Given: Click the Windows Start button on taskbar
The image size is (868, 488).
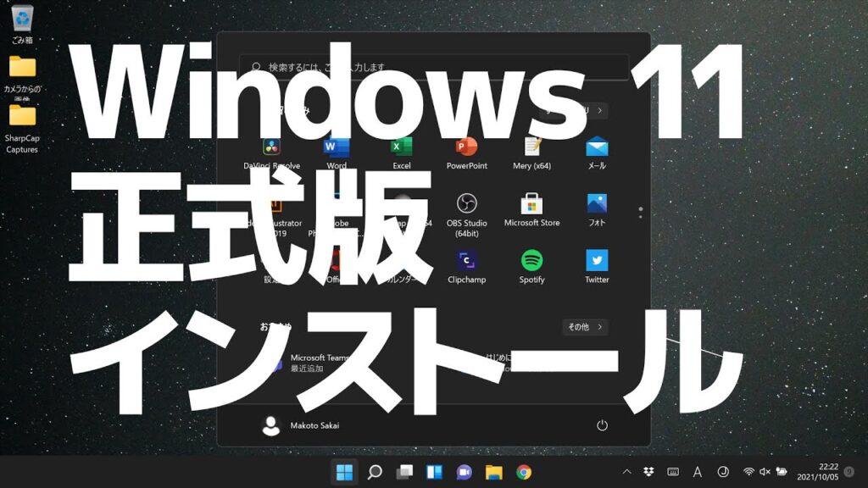Looking at the screenshot, I should 344,472.
